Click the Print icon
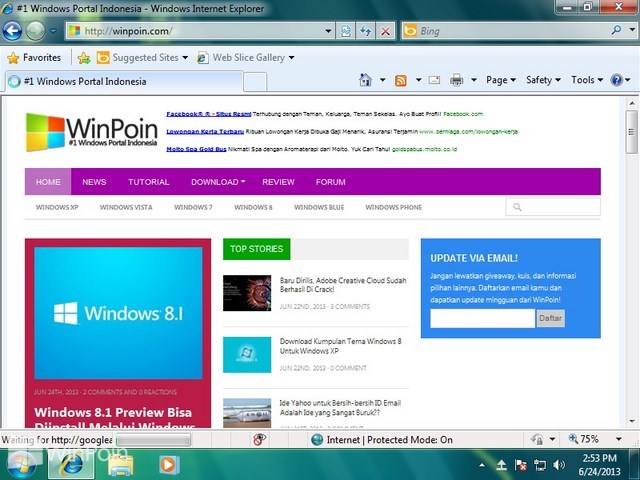The height and width of the screenshot is (480, 640). [x=457, y=80]
